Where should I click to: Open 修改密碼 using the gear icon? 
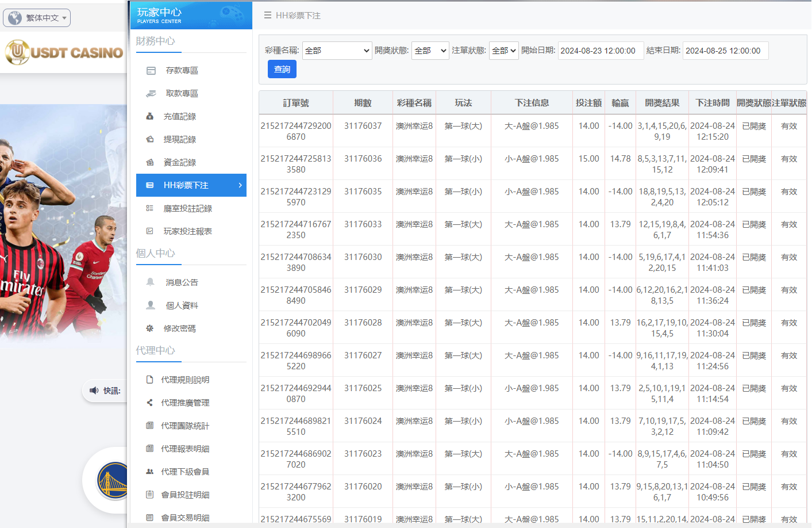pos(151,328)
